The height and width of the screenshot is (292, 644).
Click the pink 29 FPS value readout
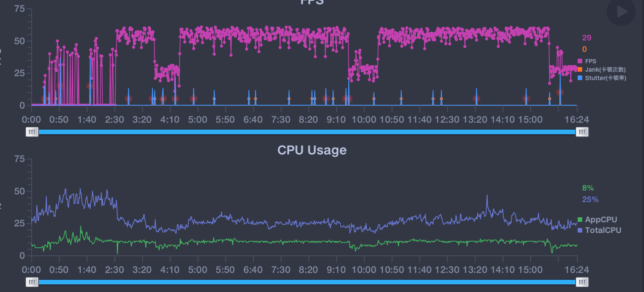[x=586, y=38]
